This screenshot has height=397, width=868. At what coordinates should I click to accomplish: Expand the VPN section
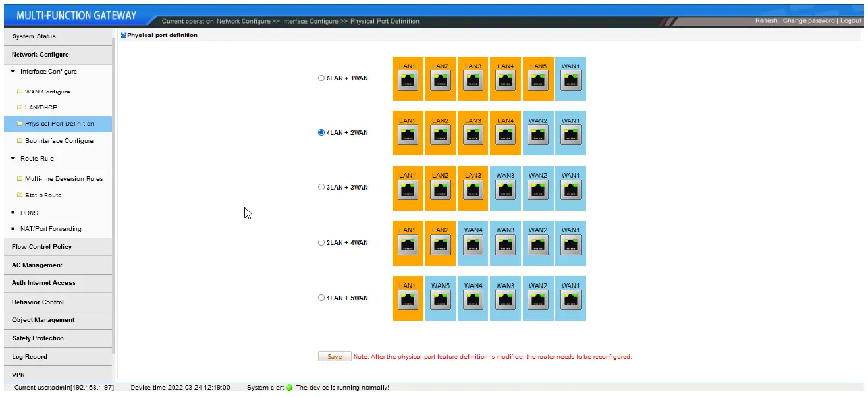click(57, 374)
